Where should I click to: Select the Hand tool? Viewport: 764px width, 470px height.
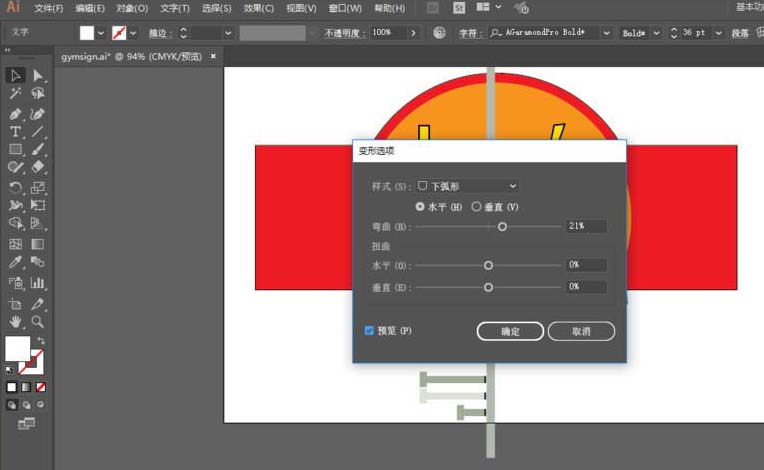(x=16, y=322)
